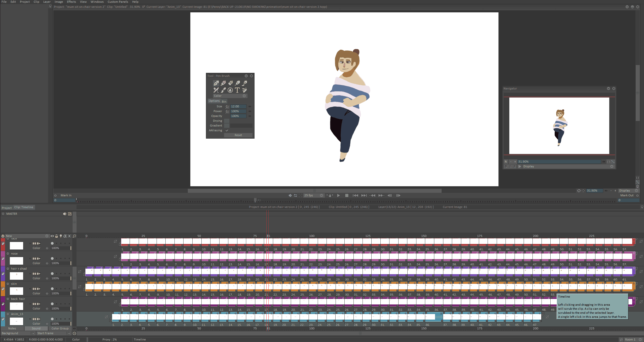Toggle loop playback icon
Screen dimensions: 644x342
[295, 196]
